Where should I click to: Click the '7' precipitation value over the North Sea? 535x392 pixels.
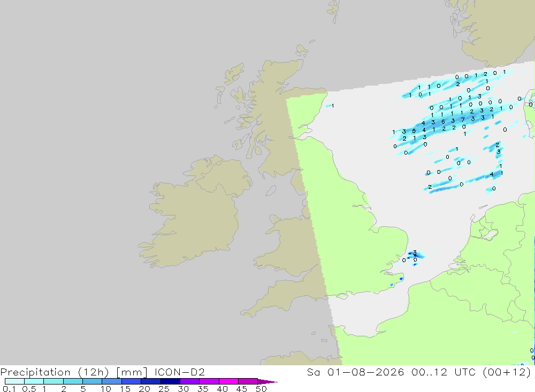click(463, 120)
